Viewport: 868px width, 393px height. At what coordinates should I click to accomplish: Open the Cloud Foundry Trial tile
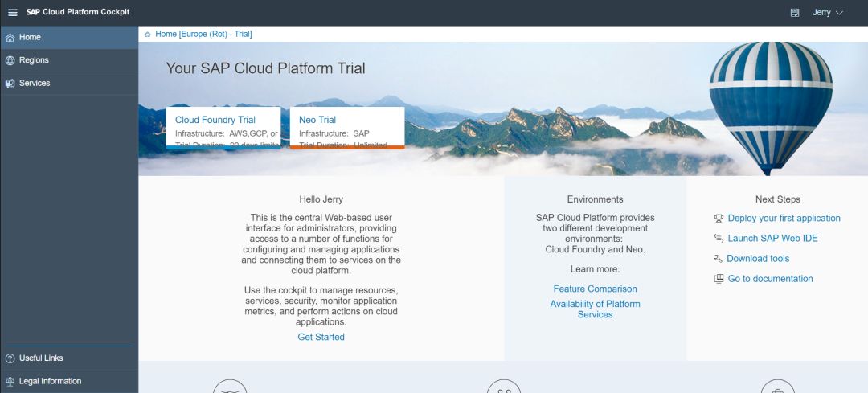(x=223, y=127)
